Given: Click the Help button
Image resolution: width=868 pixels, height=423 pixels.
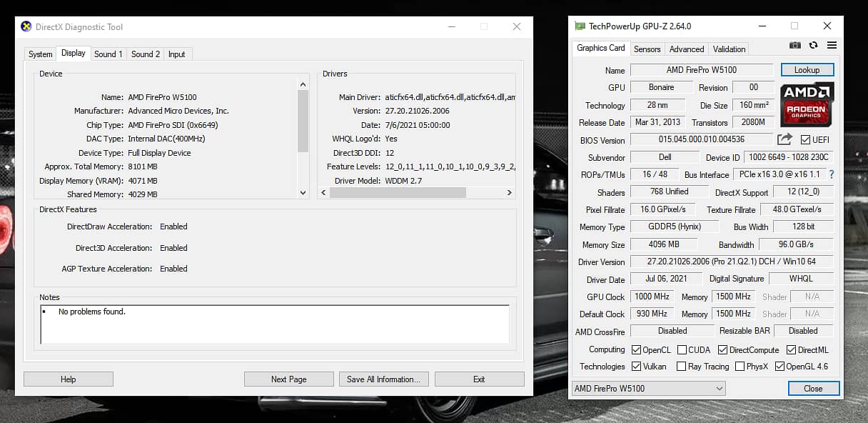Looking at the screenshot, I should 69,379.
